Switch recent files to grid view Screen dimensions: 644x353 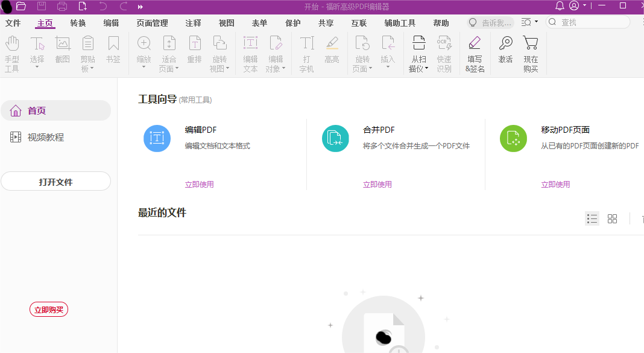[x=612, y=218]
